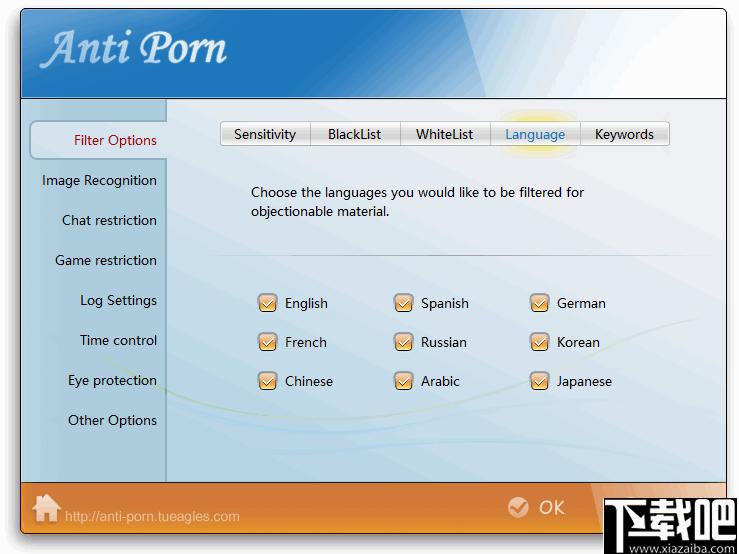Click the OK checkmark icon

click(x=518, y=508)
